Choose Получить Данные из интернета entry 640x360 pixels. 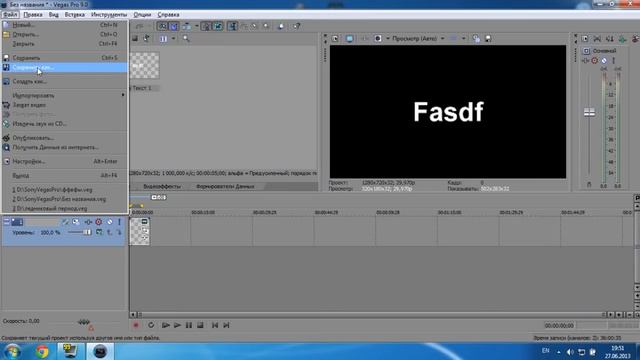pos(65,147)
